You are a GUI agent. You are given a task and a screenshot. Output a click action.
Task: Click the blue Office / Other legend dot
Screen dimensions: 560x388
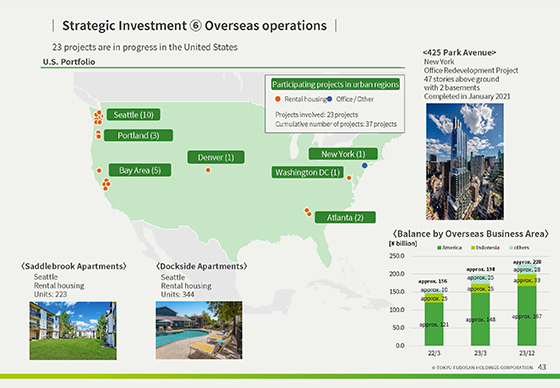coord(329,99)
